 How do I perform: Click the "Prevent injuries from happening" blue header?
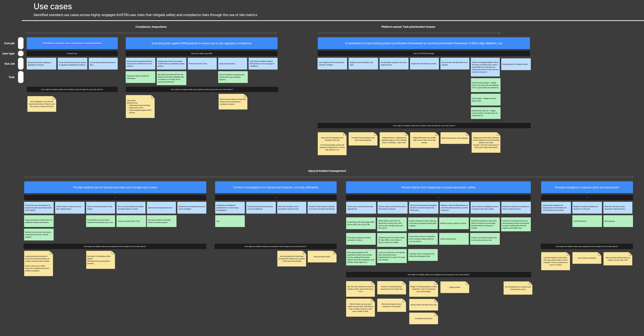click(438, 187)
